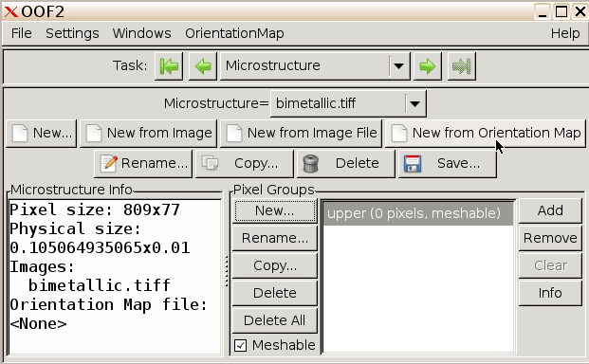Viewport: 589px width, 364px height.
Task: Maximize the OOF2 window
Action: pos(561,12)
